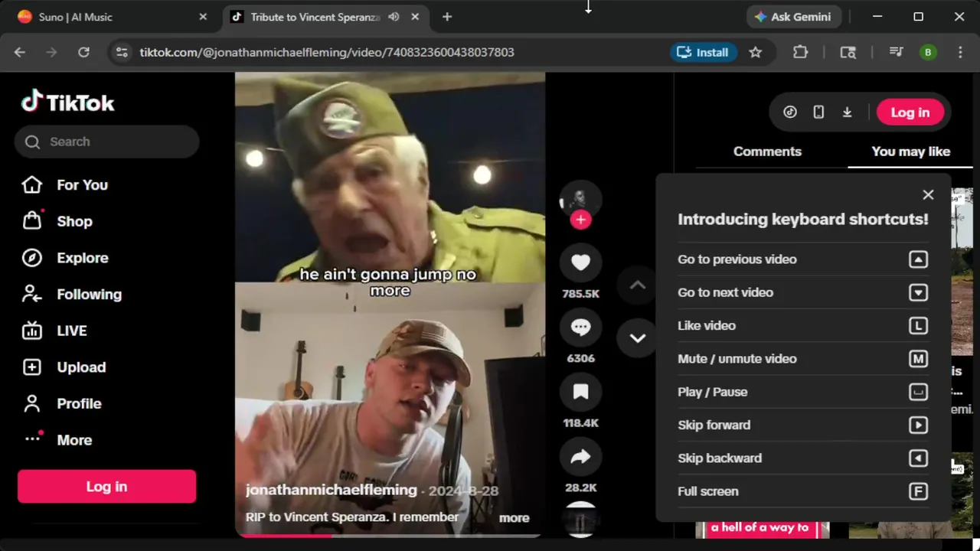Bookmark this page with star icon
The width and height of the screenshot is (980, 551).
click(756, 52)
